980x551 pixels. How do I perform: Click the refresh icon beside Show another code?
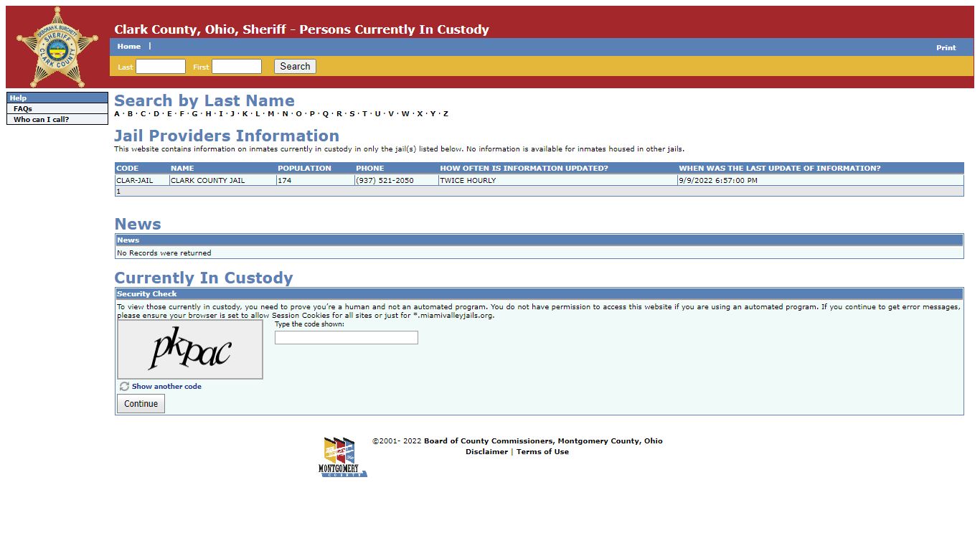(124, 386)
